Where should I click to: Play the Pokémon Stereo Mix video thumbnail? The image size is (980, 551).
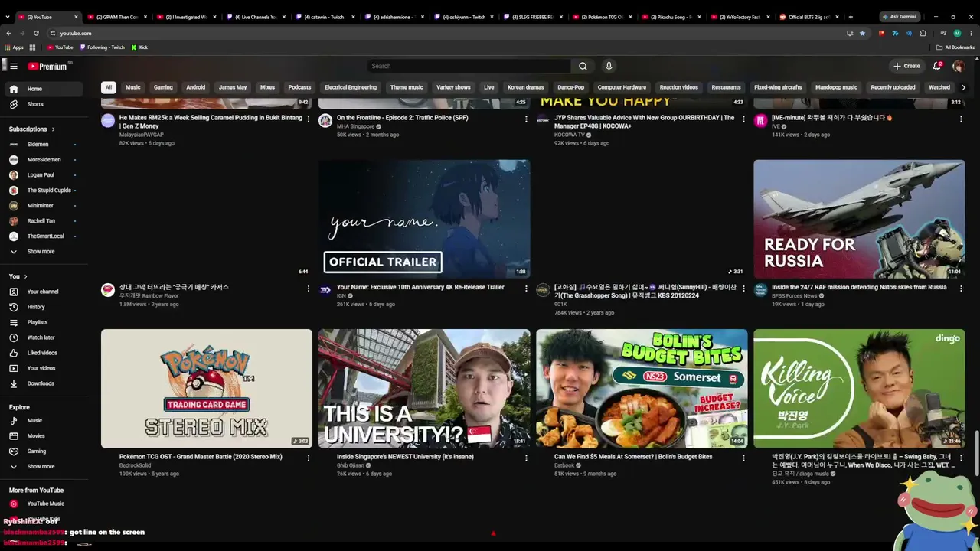click(207, 389)
